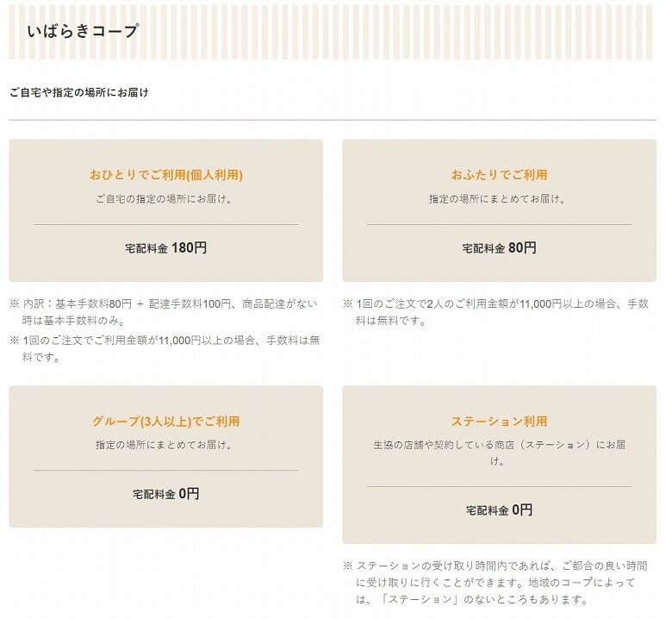Click the おひとりでご利用(個人利用) card title
Viewport: 672px width, 619px height.
click(x=166, y=175)
